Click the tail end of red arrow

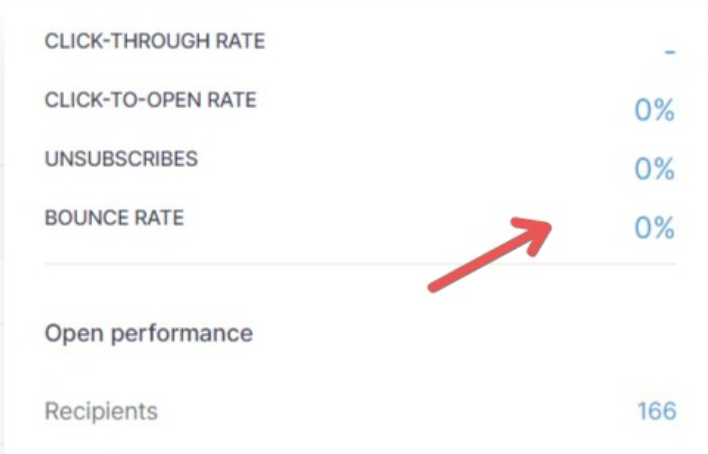435,288
